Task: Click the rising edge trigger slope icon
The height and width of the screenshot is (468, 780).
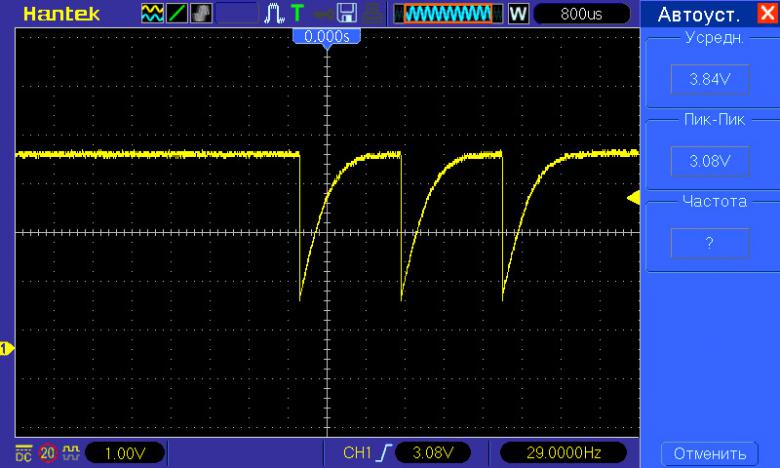Action: click(384, 453)
